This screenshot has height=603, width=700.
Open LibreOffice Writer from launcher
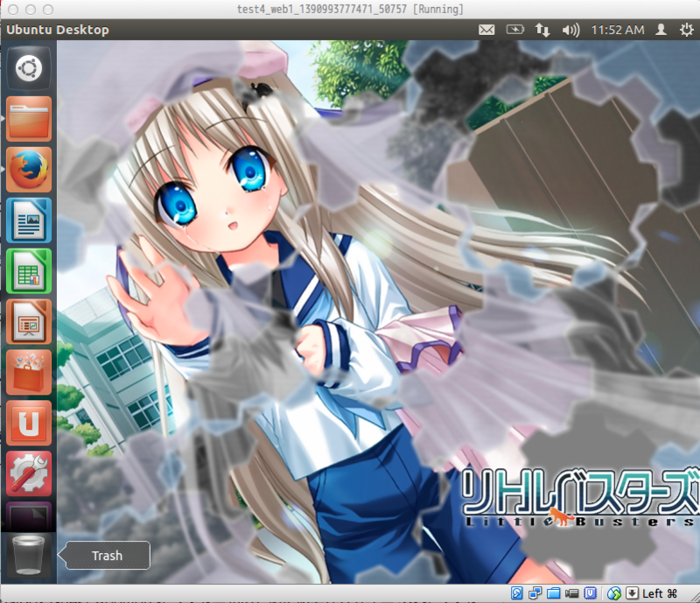pos(29,221)
